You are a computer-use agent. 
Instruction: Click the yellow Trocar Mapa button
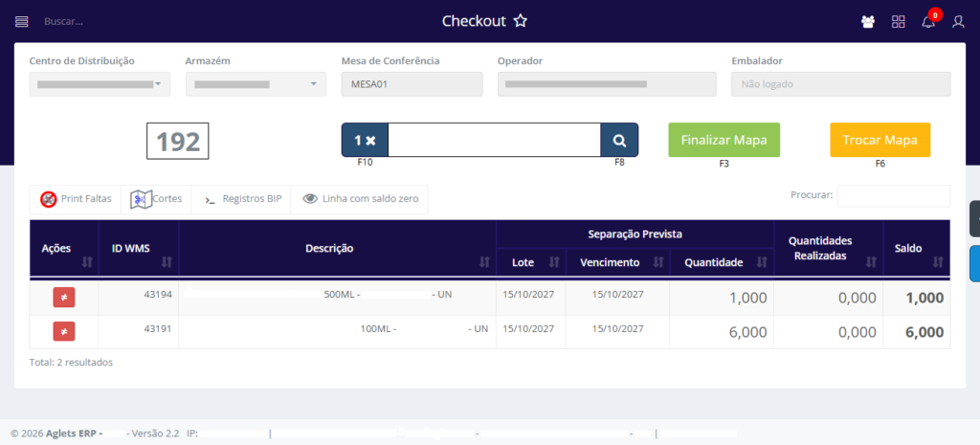pos(880,140)
